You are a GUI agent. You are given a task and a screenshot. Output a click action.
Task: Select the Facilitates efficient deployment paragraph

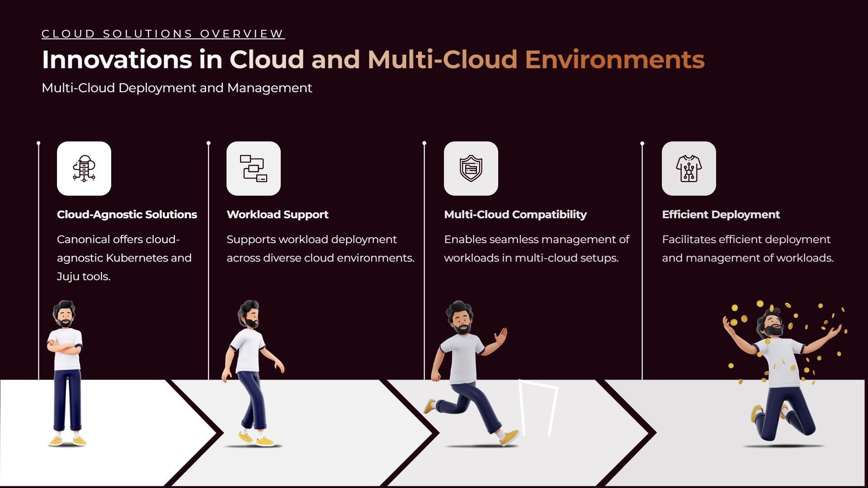[748, 249]
